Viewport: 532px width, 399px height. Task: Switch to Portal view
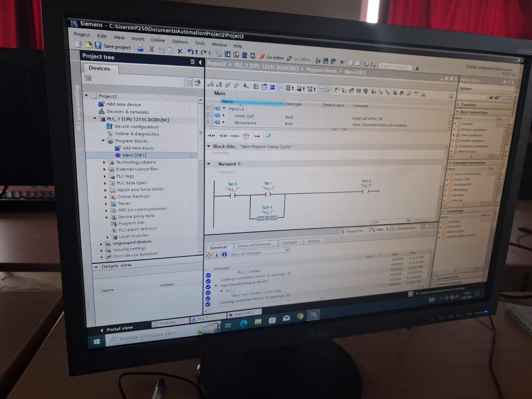[119, 329]
